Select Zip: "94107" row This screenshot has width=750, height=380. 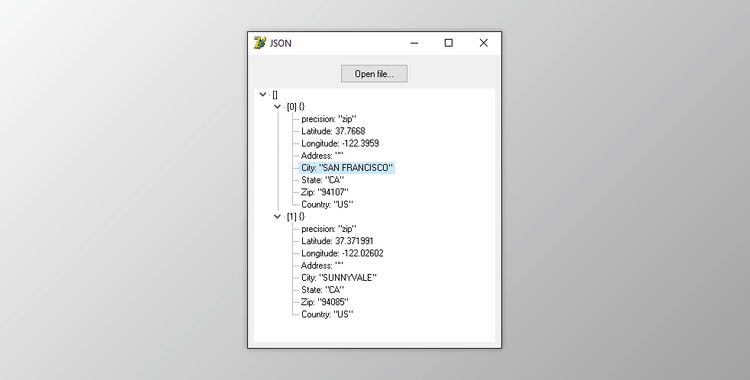325,192
